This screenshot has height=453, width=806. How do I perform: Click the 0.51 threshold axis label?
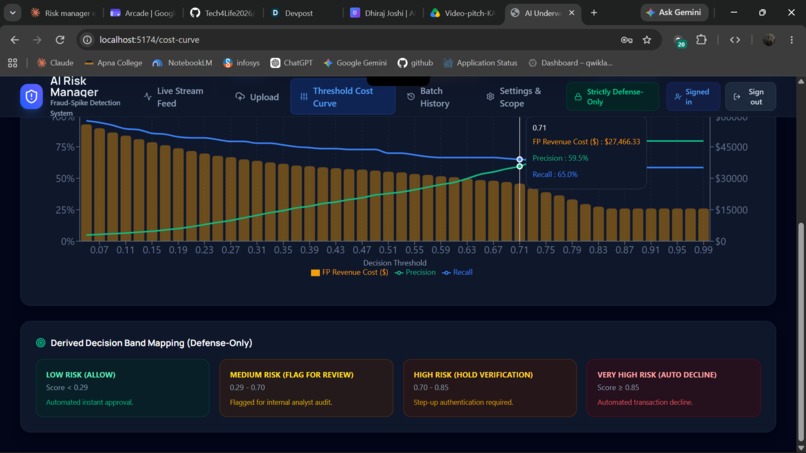388,250
